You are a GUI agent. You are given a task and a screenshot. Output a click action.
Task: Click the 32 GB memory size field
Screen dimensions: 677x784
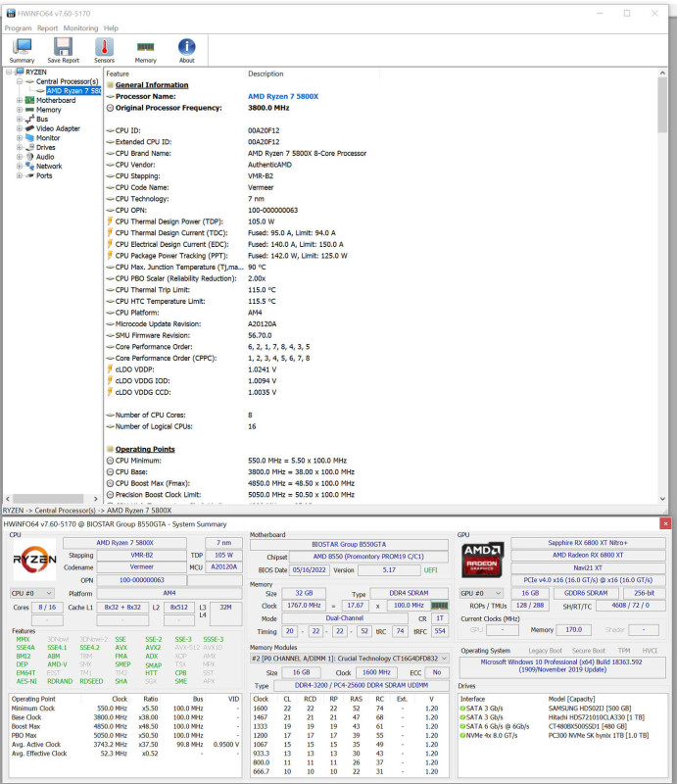(304, 593)
